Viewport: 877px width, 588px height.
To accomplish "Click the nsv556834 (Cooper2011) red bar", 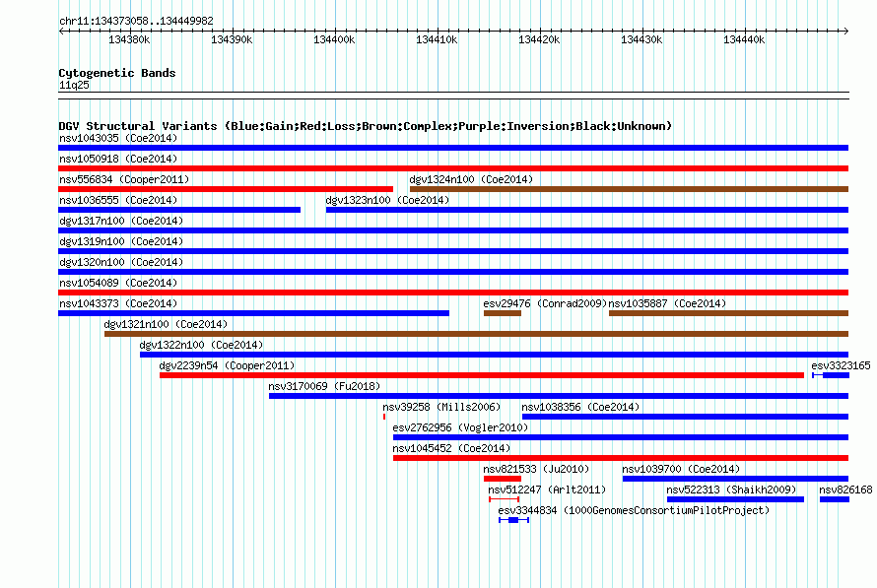I will (226, 189).
